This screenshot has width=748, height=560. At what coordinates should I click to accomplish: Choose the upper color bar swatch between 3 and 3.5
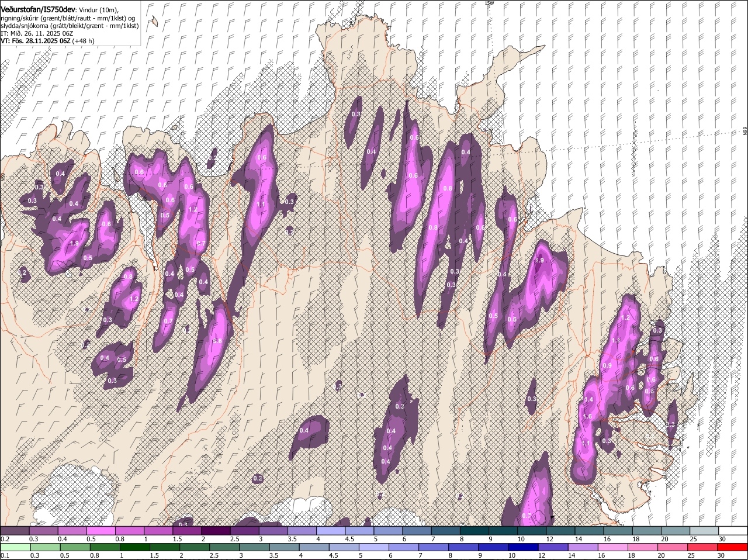tap(273, 530)
